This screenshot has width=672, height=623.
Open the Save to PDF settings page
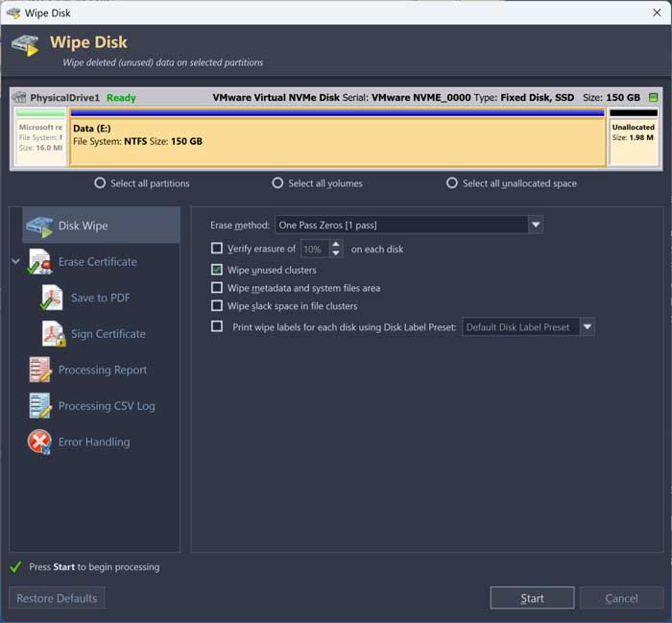coord(100,298)
